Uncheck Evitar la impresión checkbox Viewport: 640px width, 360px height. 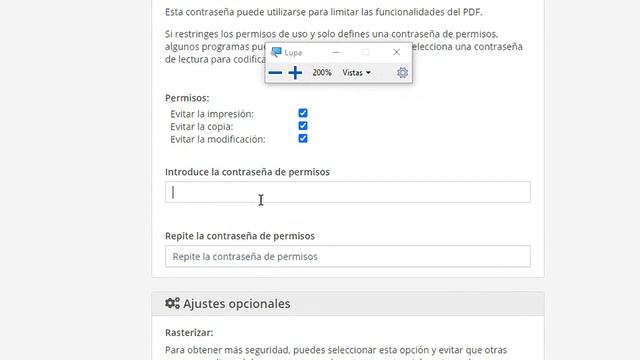click(x=303, y=113)
